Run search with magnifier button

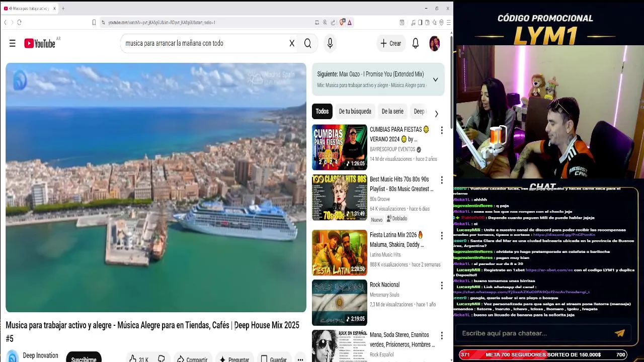(307, 44)
